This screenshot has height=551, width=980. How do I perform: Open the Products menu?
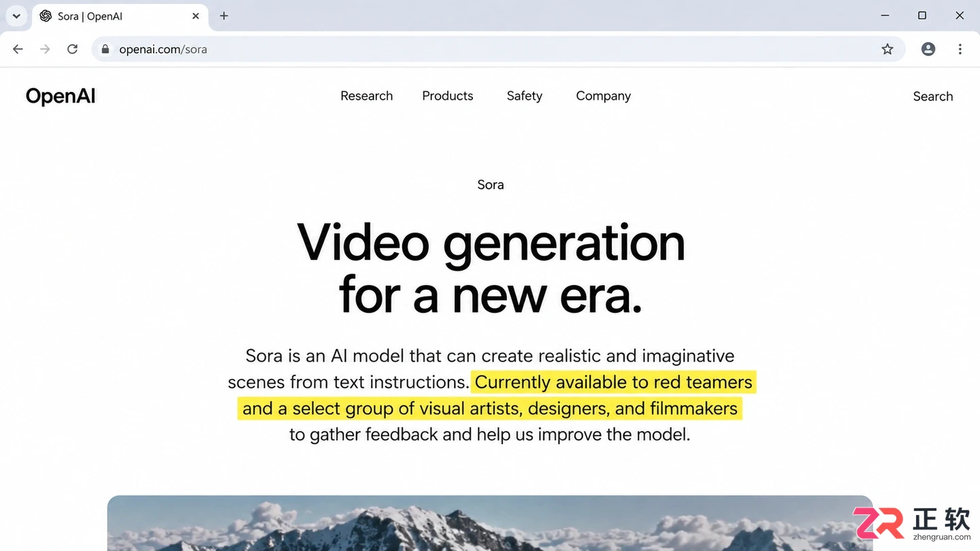tap(448, 96)
